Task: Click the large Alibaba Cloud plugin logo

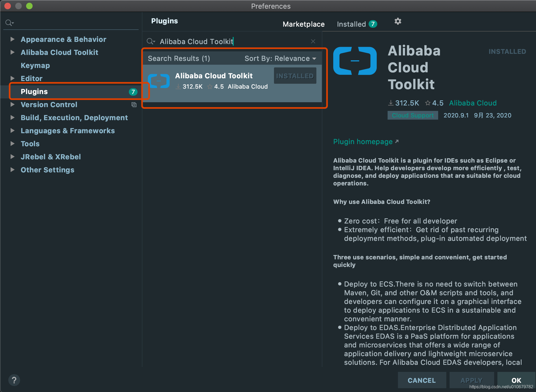Action: 355,61
